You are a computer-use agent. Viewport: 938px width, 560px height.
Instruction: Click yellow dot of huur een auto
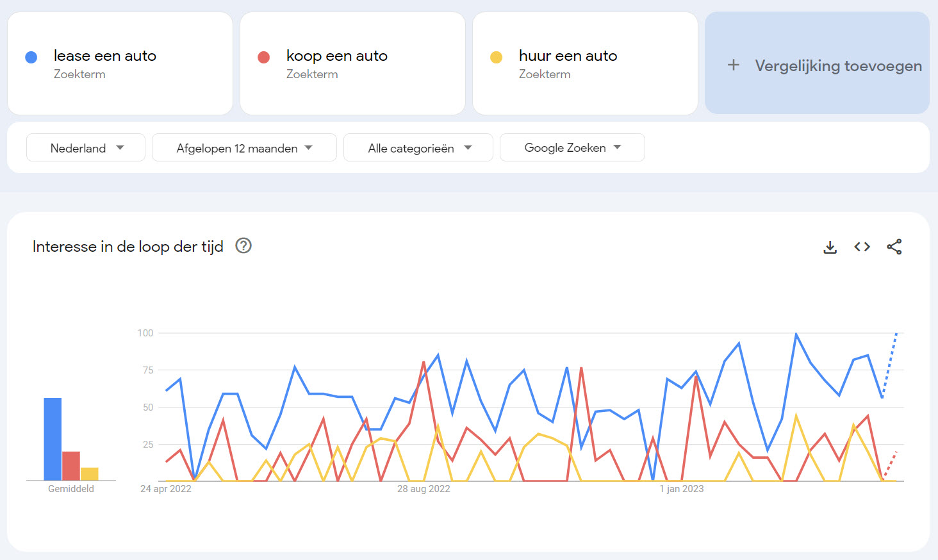coord(496,57)
